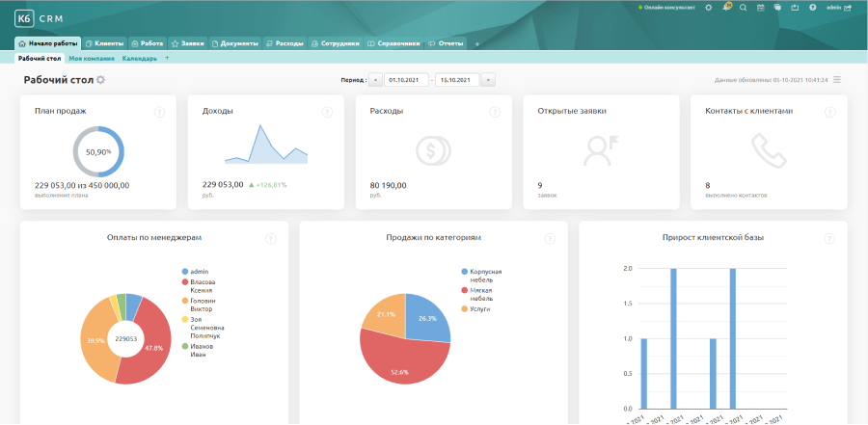Screen dimensions: 868x425
Task: Click the person-flag icon in Открытые заявки
Action: coord(601,150)
